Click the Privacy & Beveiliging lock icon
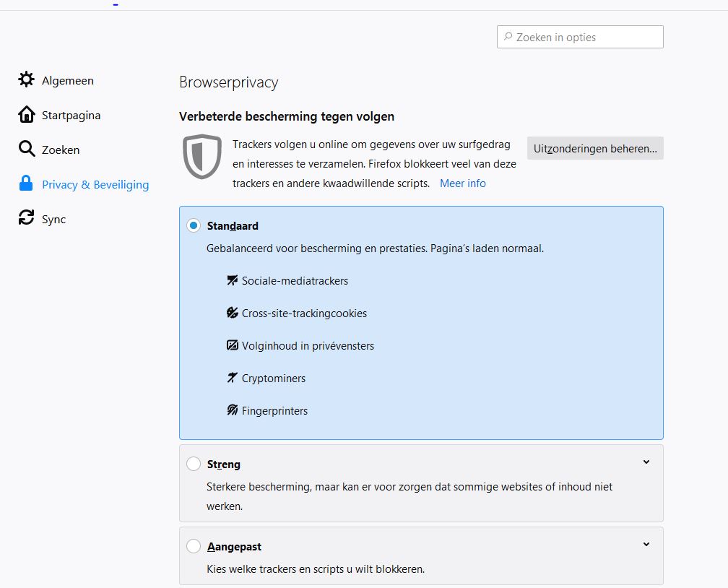 pyautogui.click(x=27, y=184)
